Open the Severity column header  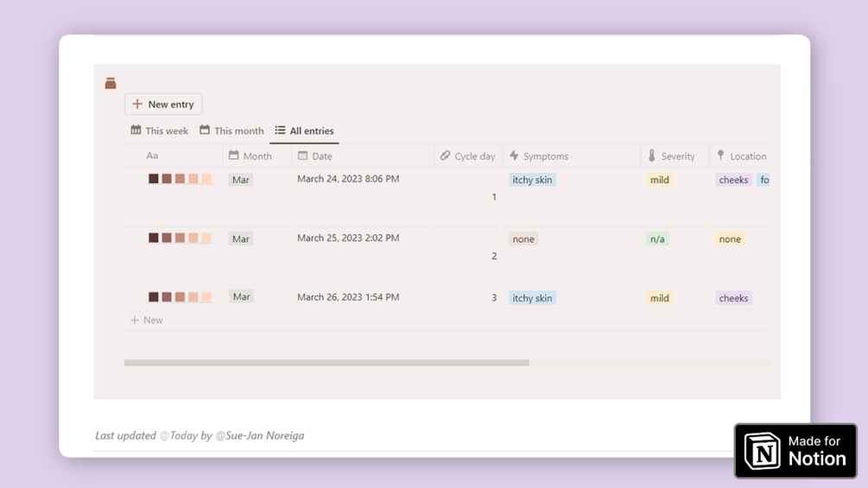pos(671,156)
